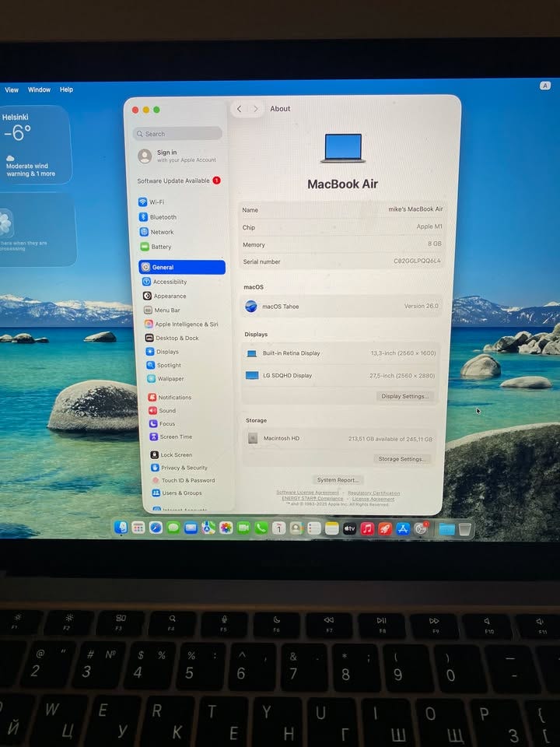Open Safari from the Dock

pyautogui.click(x=156, y=528)
